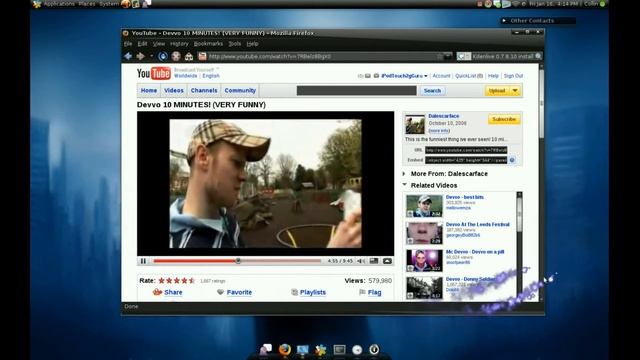The height and width of the screenshot is (360, 640).
Task: Open the History menu
Action: coord(179,44)
